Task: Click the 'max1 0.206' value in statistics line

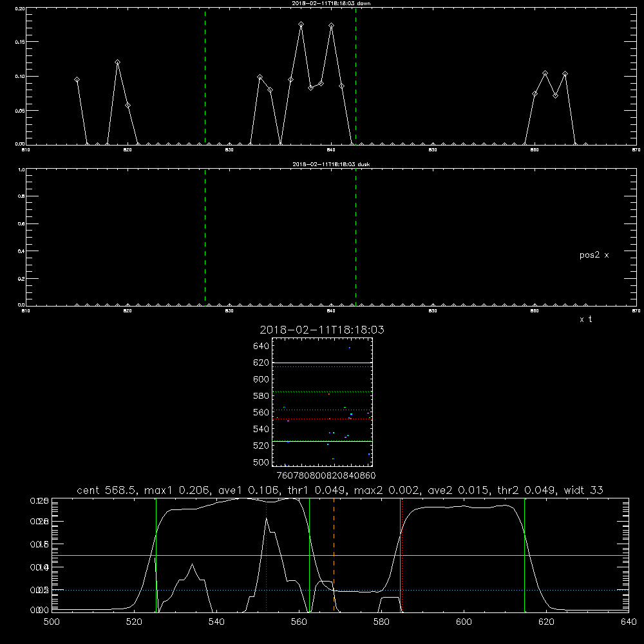Action: pyautogui.click(x=177, y=490)
